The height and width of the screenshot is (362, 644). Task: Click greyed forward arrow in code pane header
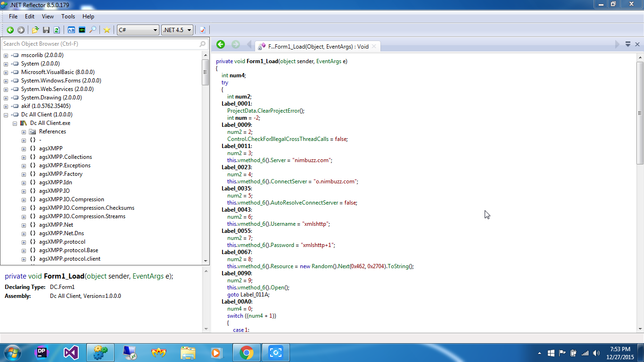(236, 44)
